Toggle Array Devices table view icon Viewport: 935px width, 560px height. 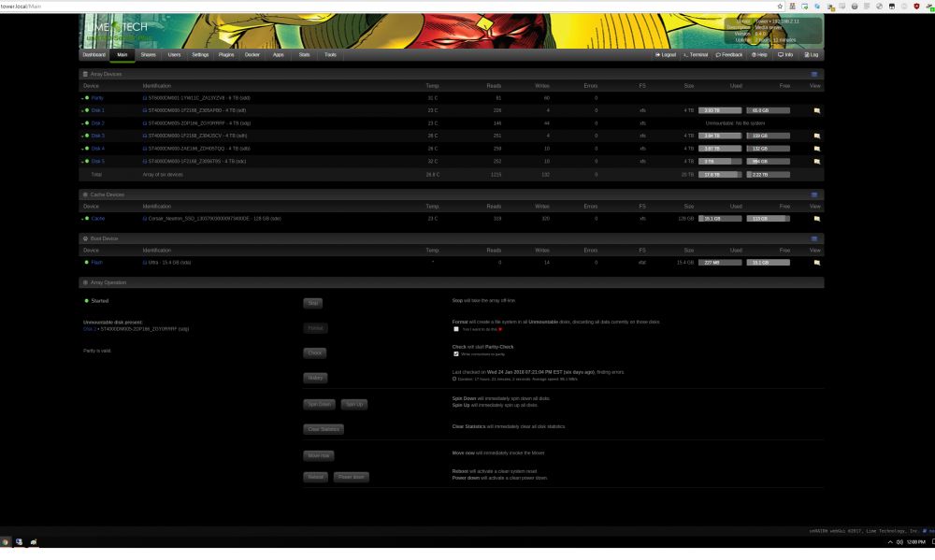pyautogui.click(x=814, y=75)
